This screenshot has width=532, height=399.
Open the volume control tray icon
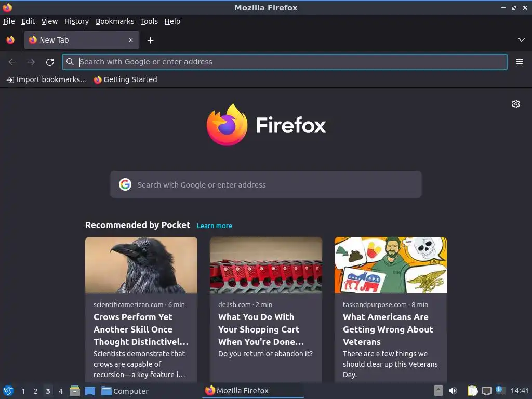click(x=453, y=391)
